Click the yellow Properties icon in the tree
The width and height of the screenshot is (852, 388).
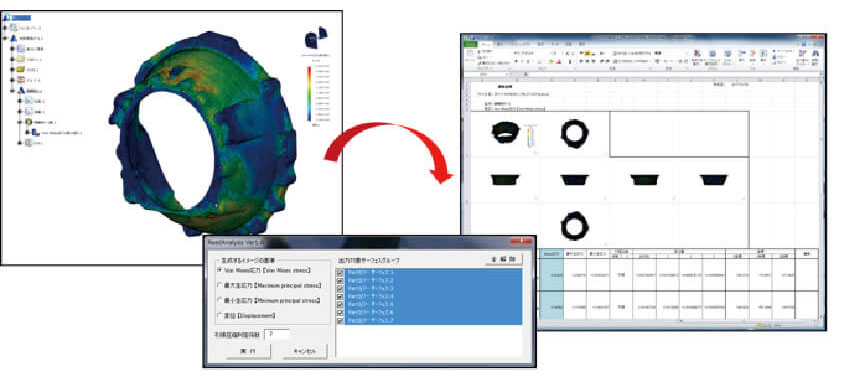21,59
